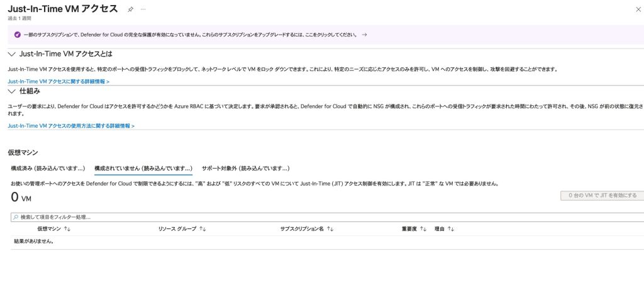Collapse the 仕組み section
Viewport: 644px width, 307px height.
tap(12, 91)
